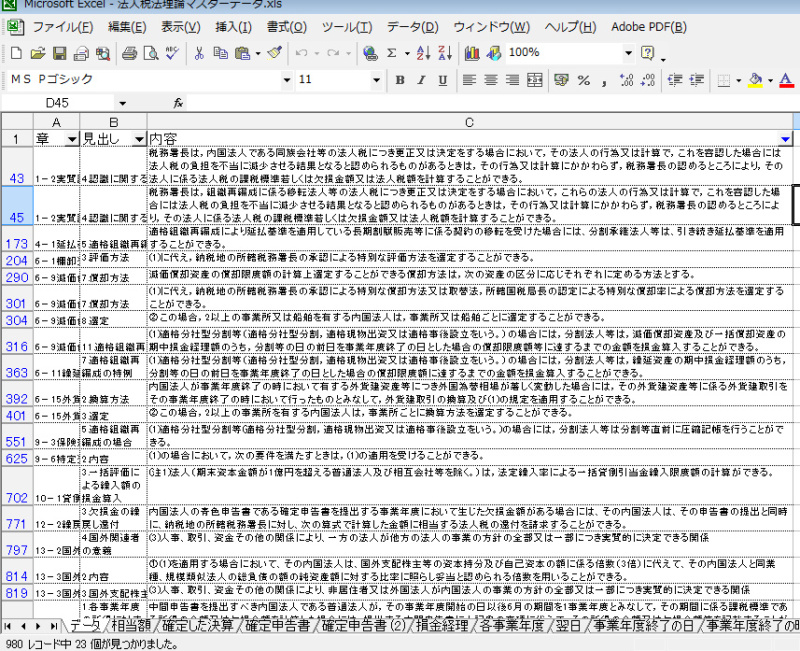Open the 挿入(I) menu
Viewport: 800px width, 651px height.
pyautogui.click(x=234, y=27)
